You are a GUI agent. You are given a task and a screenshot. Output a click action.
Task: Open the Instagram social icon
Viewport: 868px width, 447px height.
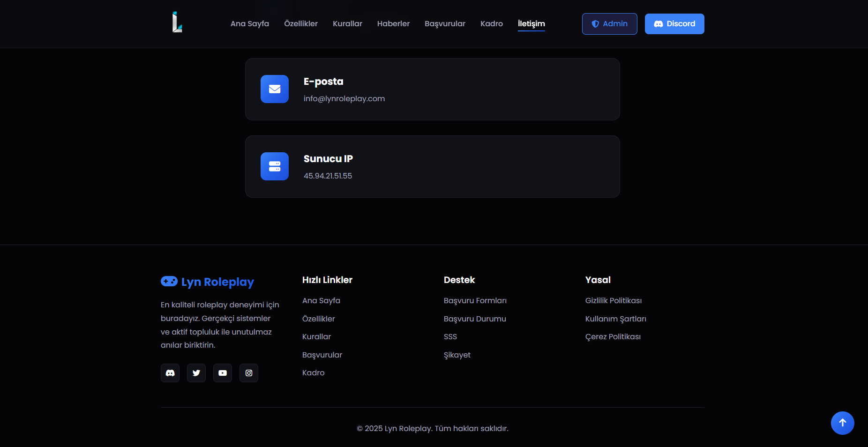249,373
